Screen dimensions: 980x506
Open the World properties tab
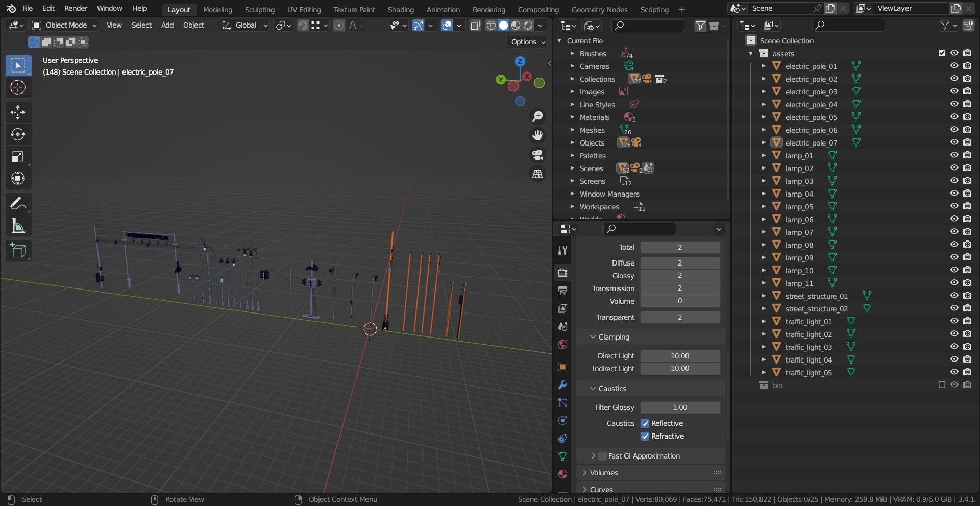click(x=562, y=344)
